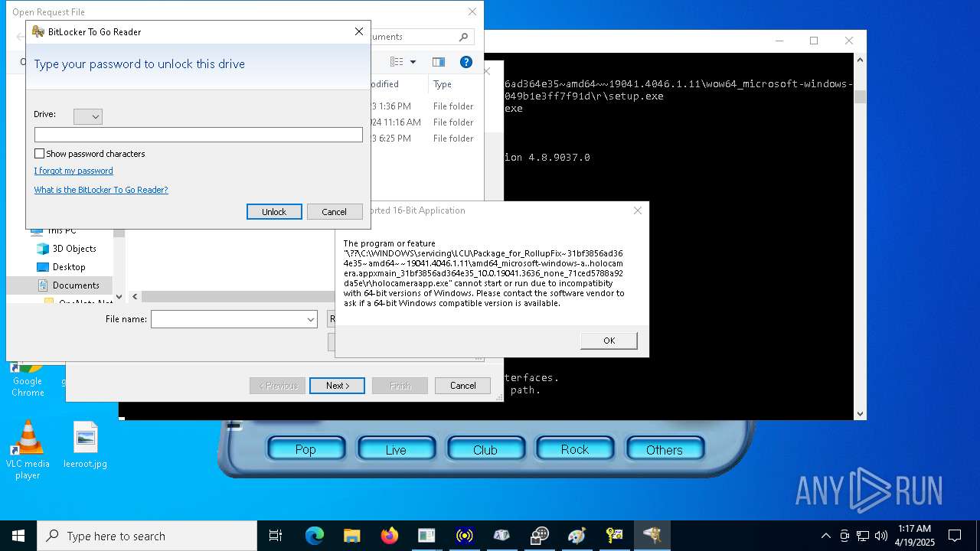Switch to the wireless broadcast taskbar app
The width and height of the screenshot is (980, 551).
[x=464, y=536]
